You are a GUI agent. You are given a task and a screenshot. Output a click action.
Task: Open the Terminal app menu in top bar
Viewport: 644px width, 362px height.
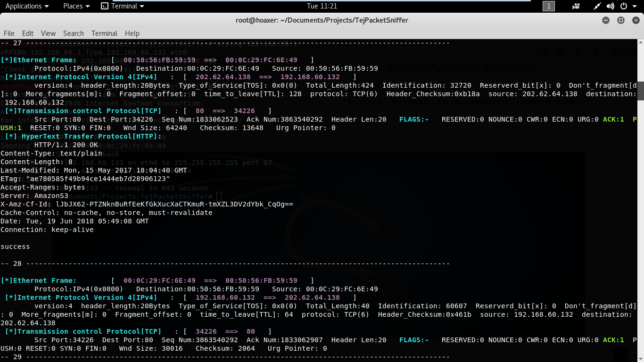(123, 6)
